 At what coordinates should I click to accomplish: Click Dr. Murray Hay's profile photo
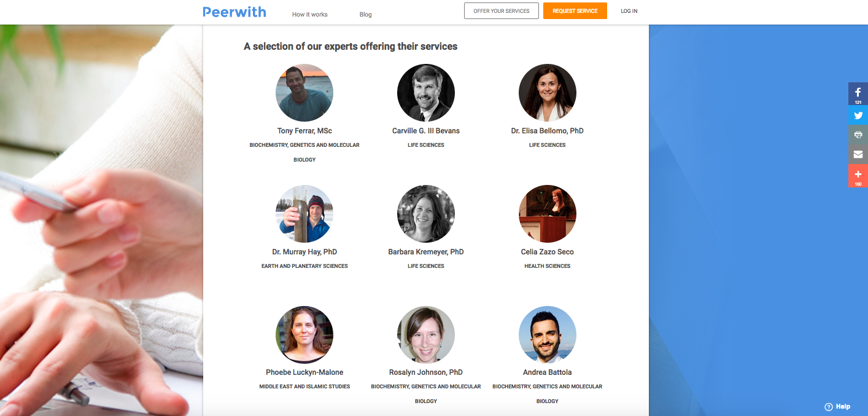(x=304, y=214)
